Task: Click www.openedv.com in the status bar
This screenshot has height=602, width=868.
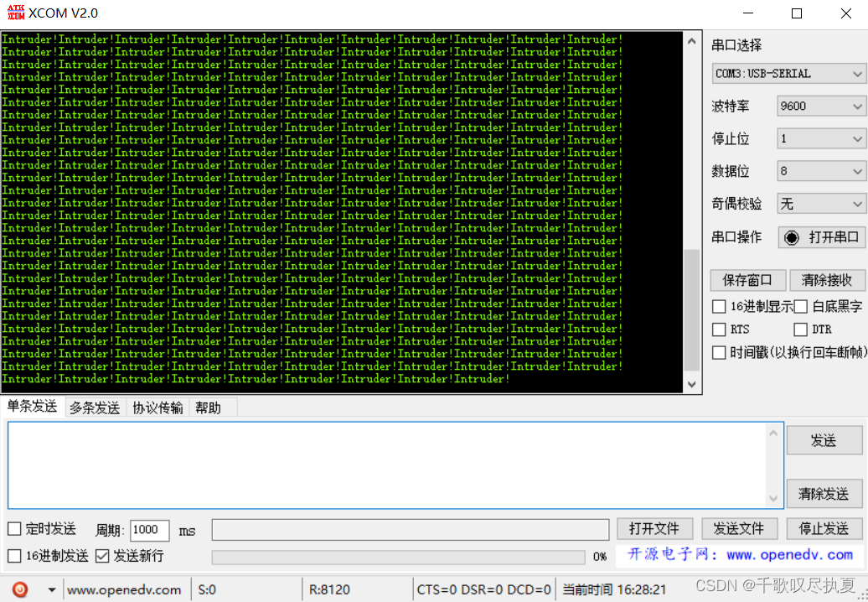Action: pos(124,590)
